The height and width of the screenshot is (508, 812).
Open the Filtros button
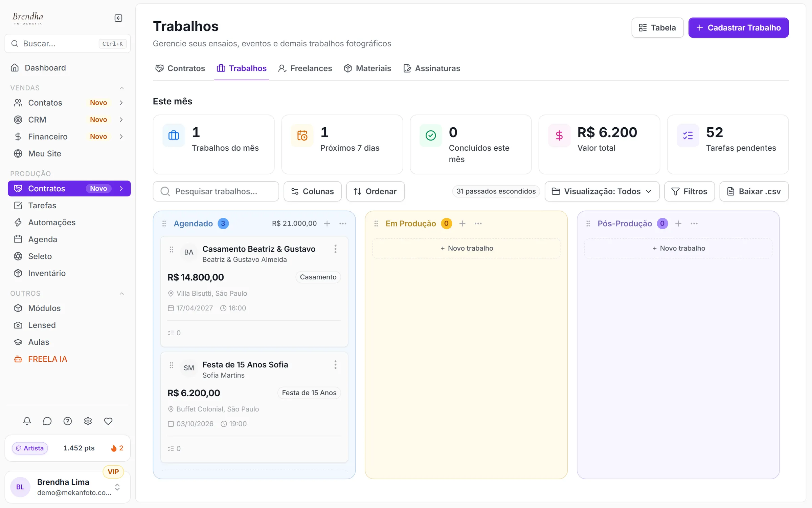coord(690,191)
